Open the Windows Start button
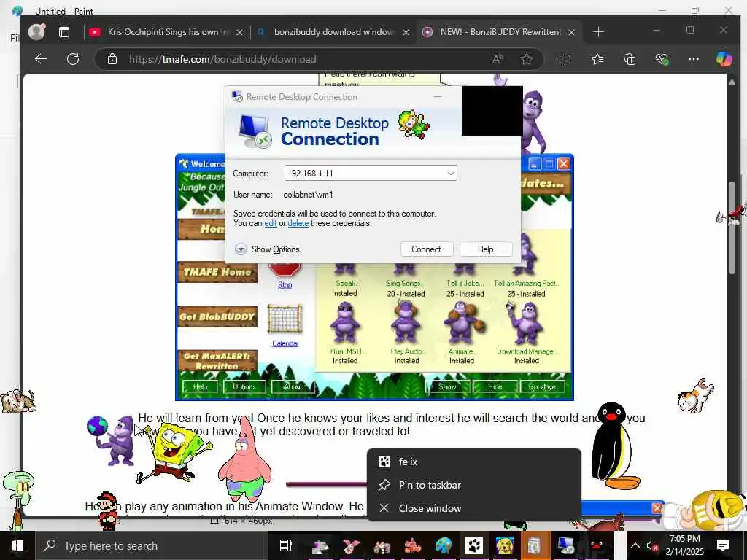The height and width of the screenshot is (560, 747). 18,545
